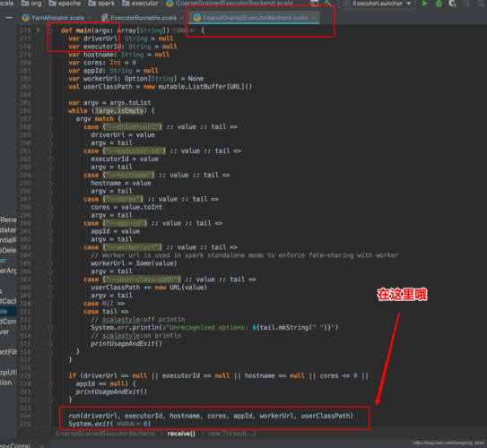Switch to the ExecutorRunnable.scala tab
Screen dimensions: 487x448
143,18
